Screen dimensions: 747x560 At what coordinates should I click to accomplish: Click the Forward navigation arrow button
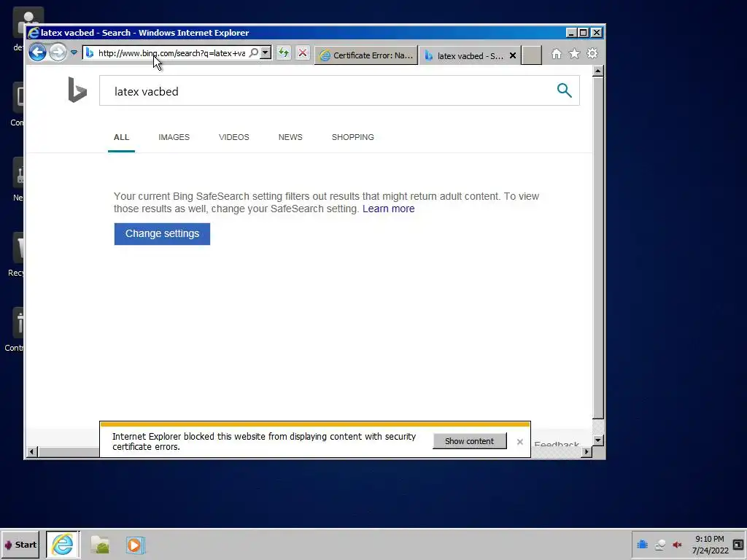[x=58, y=52]
